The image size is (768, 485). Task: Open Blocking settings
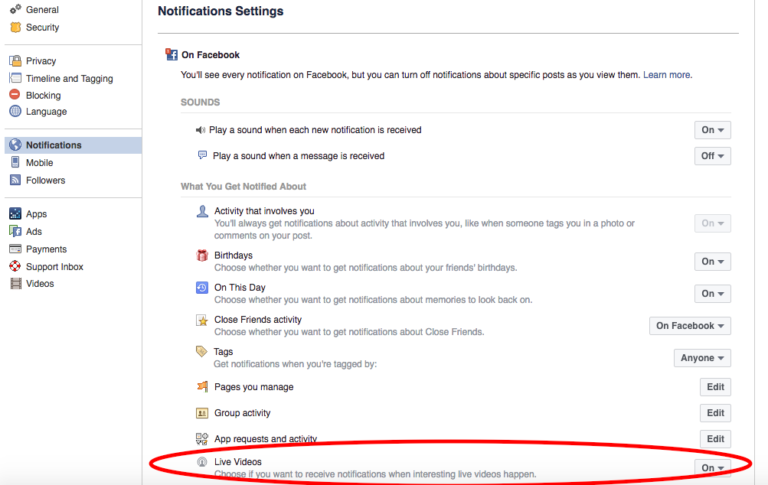(x=44, y=95)
